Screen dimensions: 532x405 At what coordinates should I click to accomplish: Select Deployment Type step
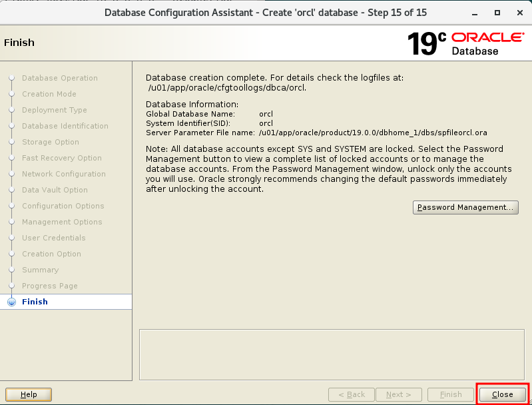click(x=55, y=110)
